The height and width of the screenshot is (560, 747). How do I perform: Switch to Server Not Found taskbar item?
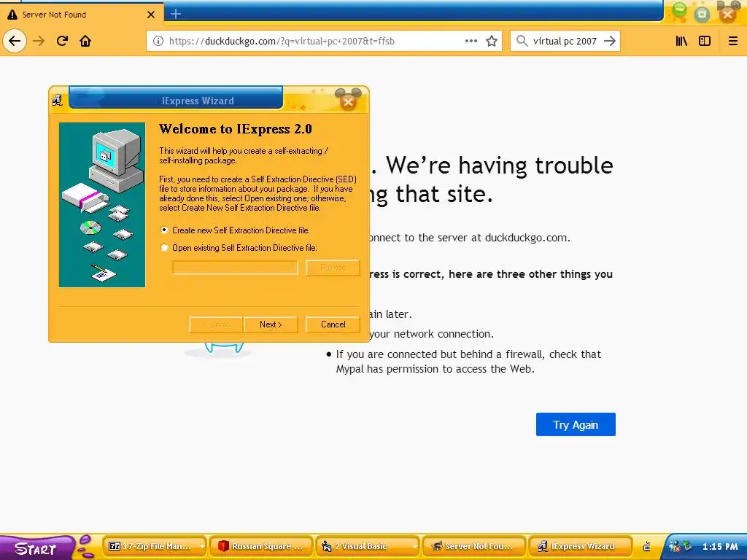click(x=473, y=546)
